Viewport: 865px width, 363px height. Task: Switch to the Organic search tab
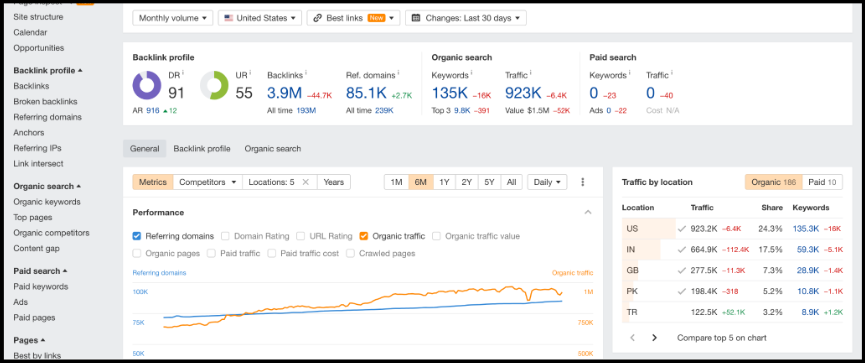point(273,148)
